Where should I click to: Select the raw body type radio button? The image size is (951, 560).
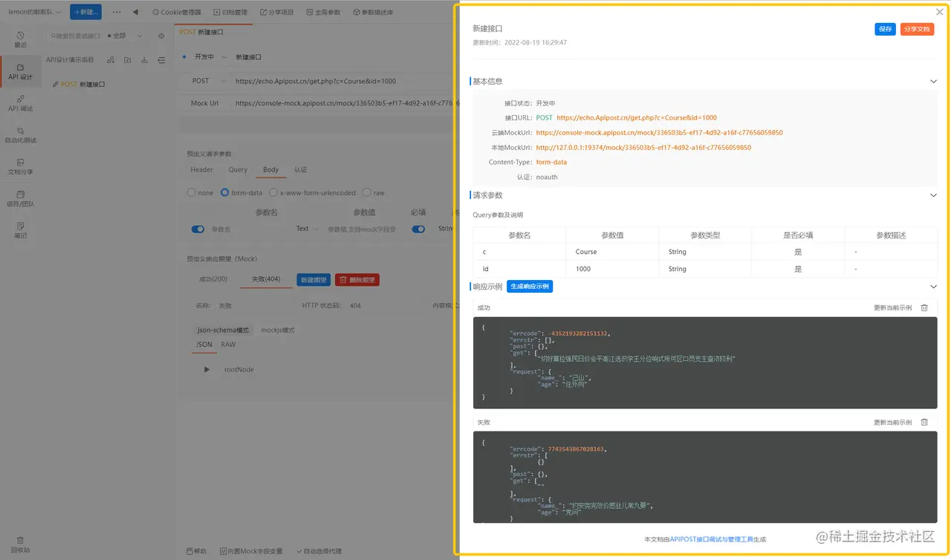(x=367, y=192)
